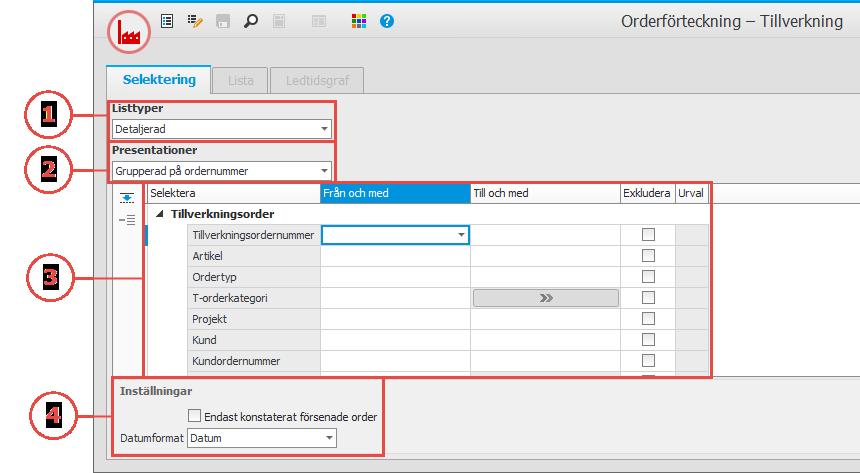Click Ordertyp Från och med field
Viewport: 860px width, 473px height.
pos(395,277)
